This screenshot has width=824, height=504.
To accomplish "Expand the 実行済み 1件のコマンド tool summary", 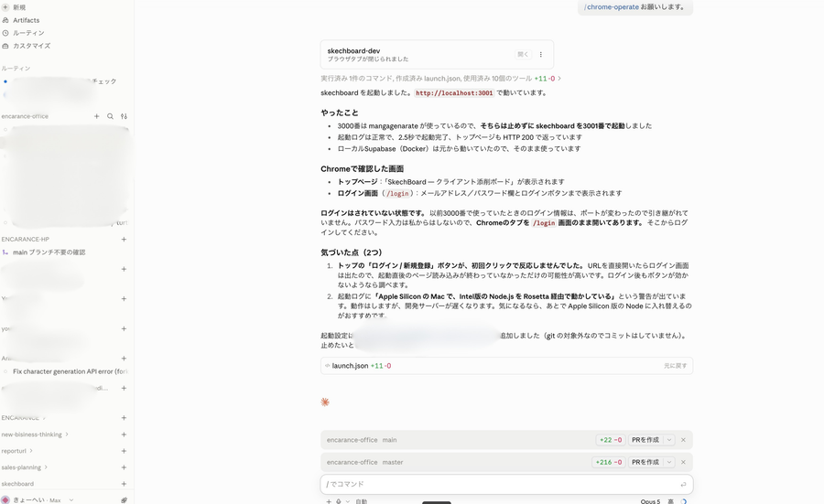I will pyautogui.click(x=441, y=79).
